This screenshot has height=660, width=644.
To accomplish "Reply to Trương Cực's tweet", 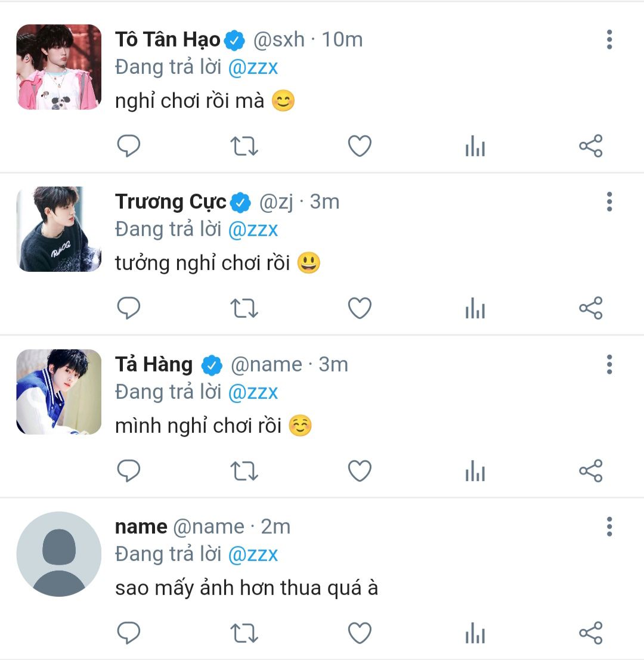I will pyautogui.click(x=128, y=308).
